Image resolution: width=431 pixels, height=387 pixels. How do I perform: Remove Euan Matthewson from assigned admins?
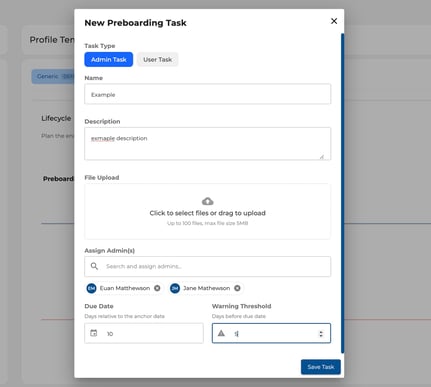pyautogui.click(x=157, y=288)
